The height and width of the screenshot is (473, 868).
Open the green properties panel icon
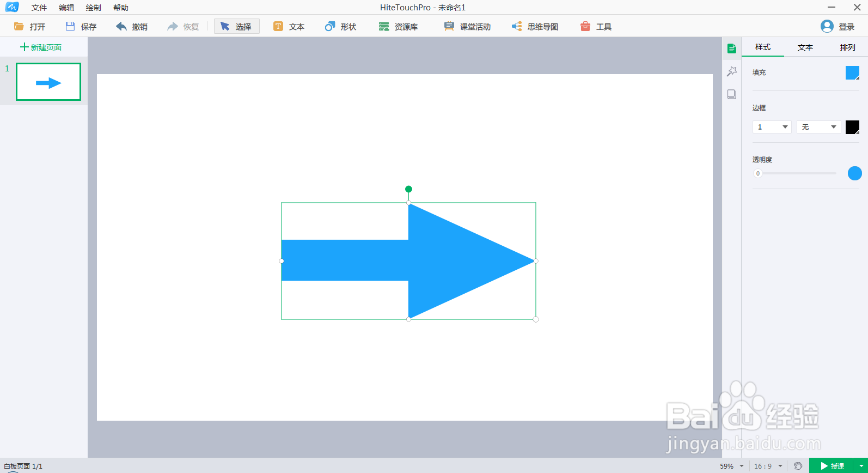(732, 48)
